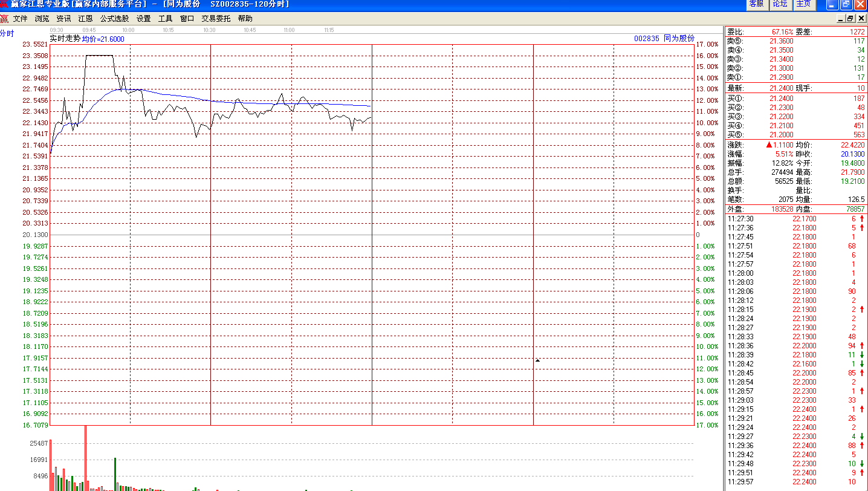Viewport: 868px width, 491px height.
Task: Click the 委比 value 67.16%
Action: point(782,31)
